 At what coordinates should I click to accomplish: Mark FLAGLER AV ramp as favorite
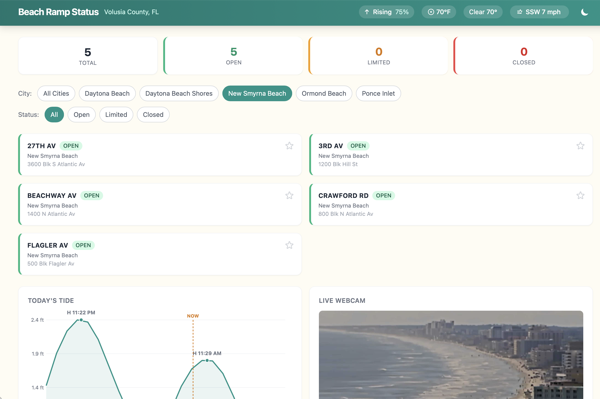point(289,245)
